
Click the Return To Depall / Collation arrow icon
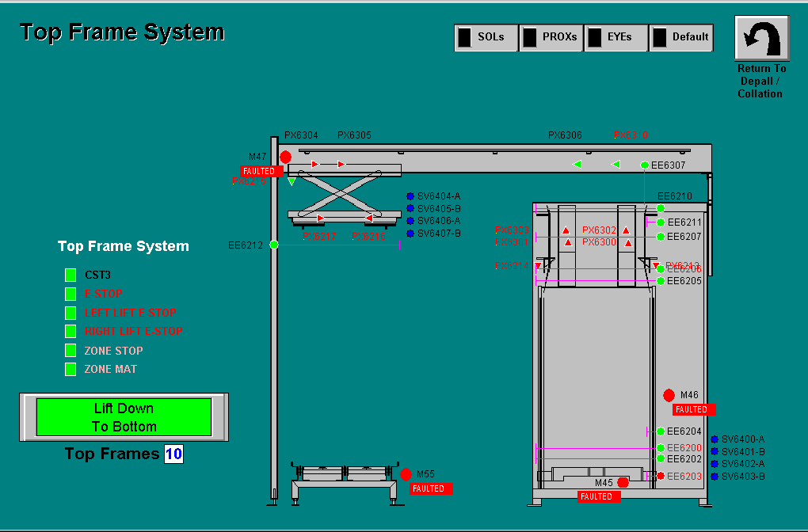(x=761, y=37)
